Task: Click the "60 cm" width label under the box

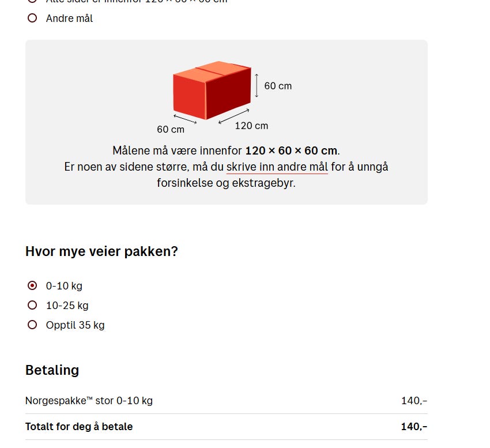Action: (171, 129)
